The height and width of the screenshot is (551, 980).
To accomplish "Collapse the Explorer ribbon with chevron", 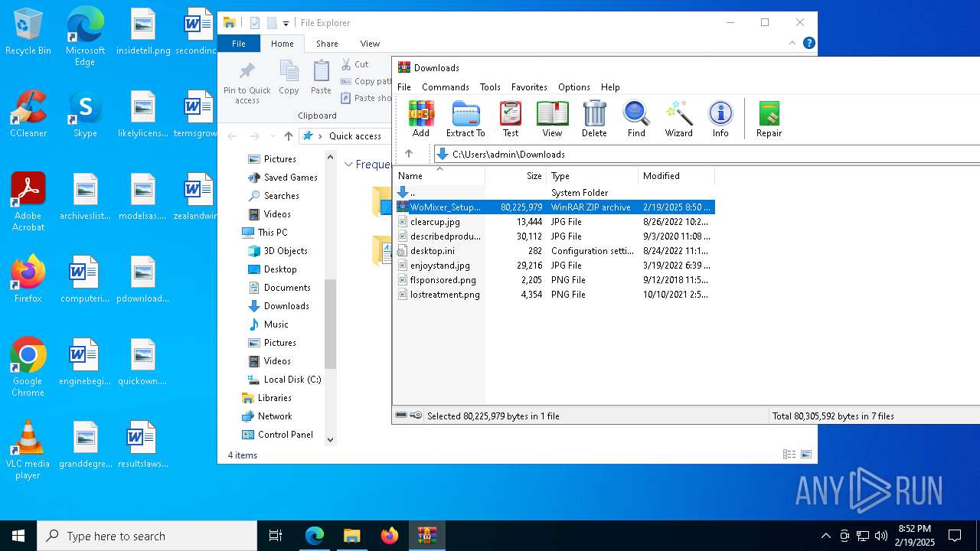I will pyautogui.click(x=792, y=43).
